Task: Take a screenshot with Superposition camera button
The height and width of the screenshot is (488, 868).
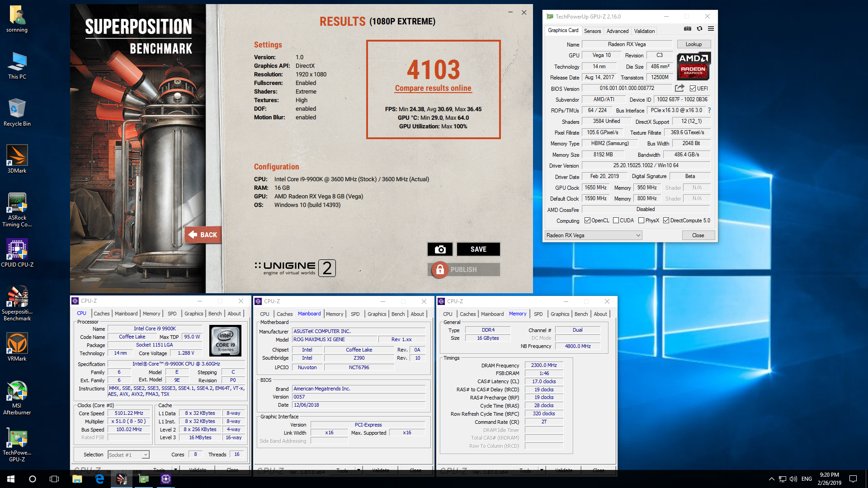Action: 440,249
